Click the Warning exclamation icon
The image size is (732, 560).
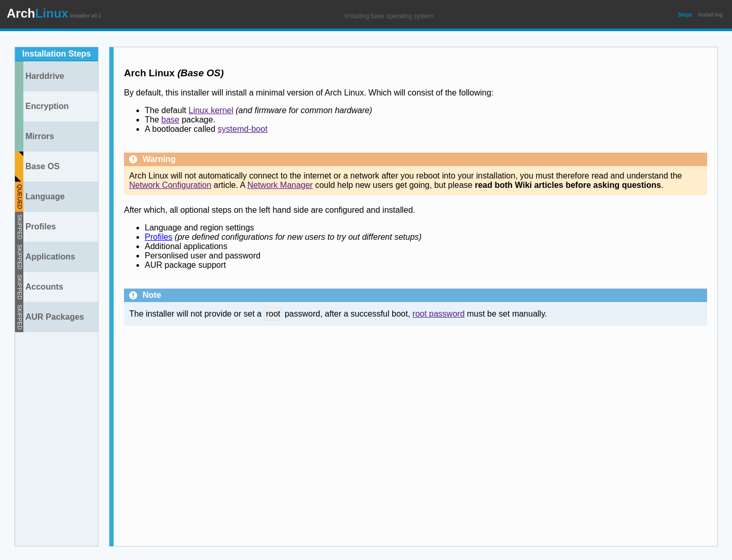pyautogui.click(x=133, y=159)
